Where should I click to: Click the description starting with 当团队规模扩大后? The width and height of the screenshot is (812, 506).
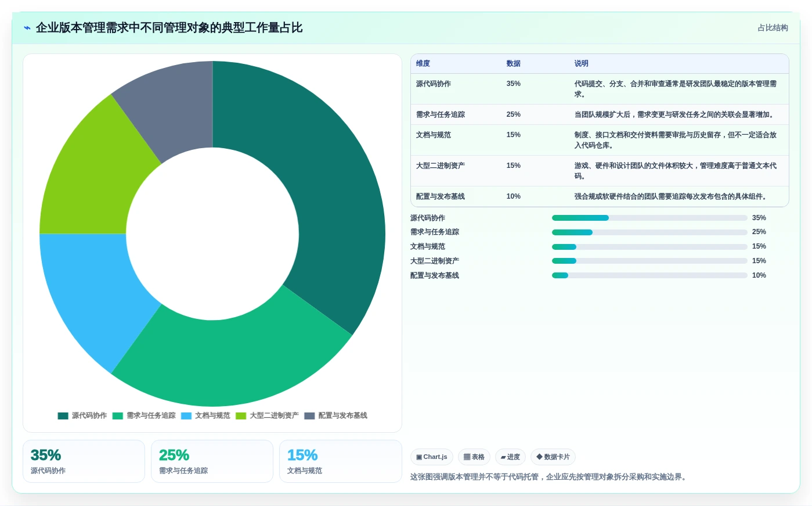click(676, 115)
